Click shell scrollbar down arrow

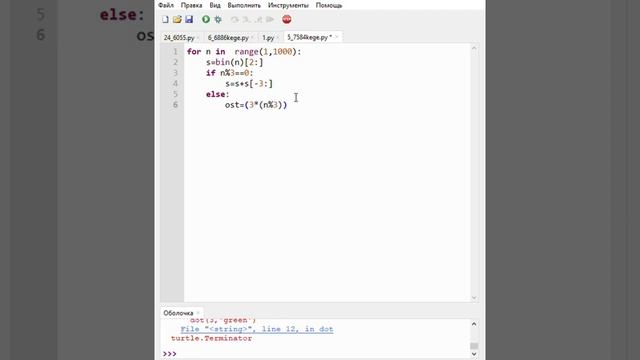coord(474,354)
